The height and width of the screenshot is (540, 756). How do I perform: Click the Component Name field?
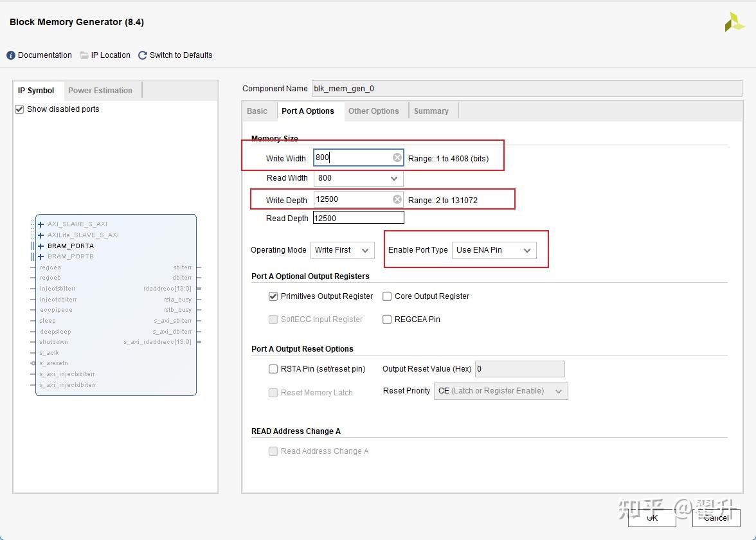[x=527, y=89]
